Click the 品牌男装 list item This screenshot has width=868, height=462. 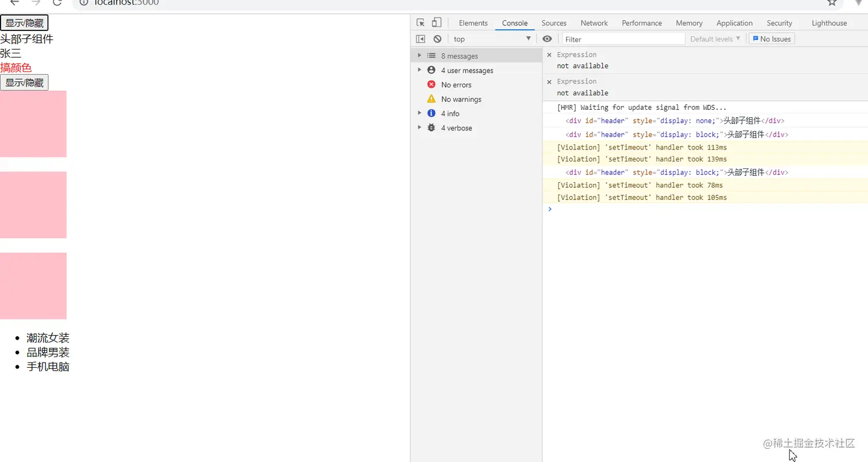coord(48,352)
